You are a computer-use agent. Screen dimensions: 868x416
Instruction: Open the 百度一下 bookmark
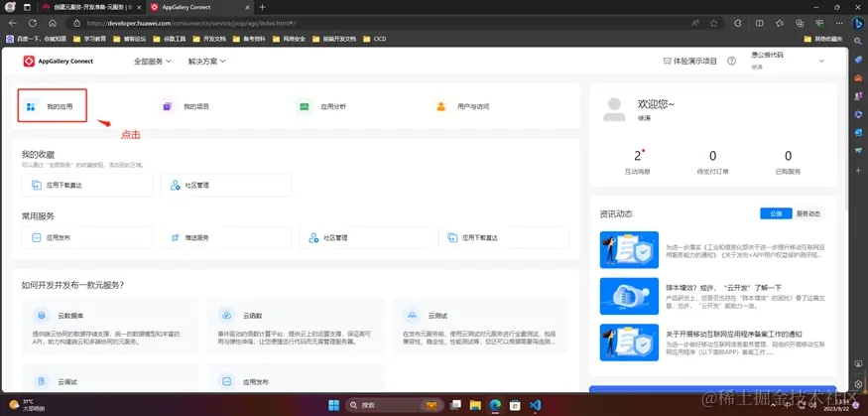click(37, 39)
